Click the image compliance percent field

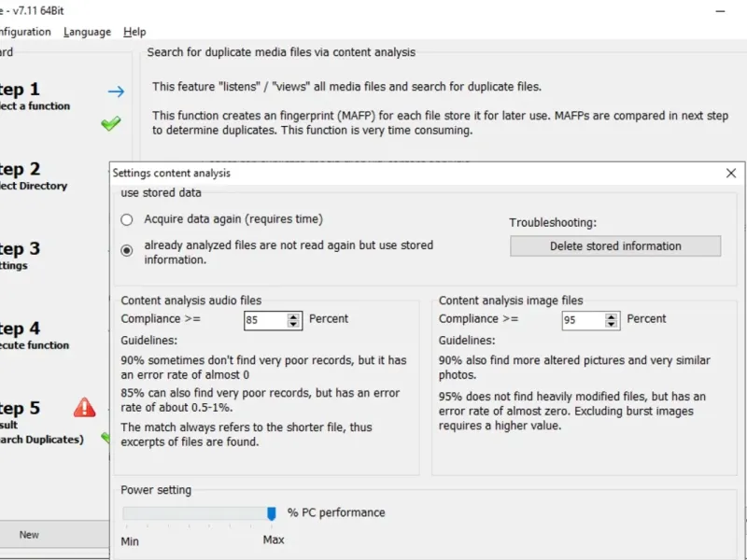click(x=582, y=320)
